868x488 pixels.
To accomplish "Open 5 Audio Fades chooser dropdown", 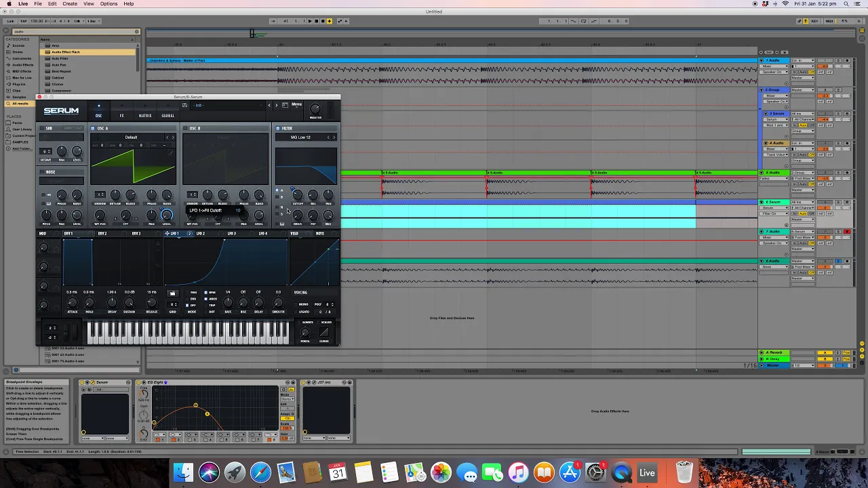I will pos(774,178).
